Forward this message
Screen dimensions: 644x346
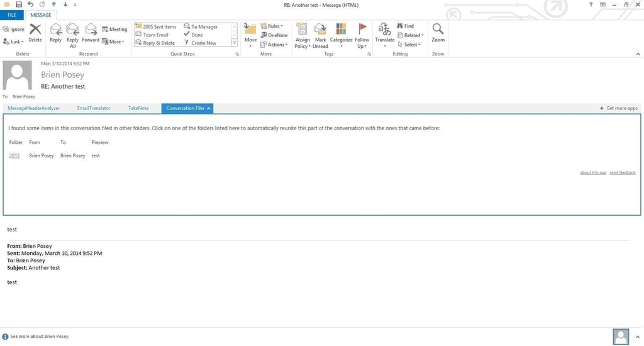(x=91, y=33)
